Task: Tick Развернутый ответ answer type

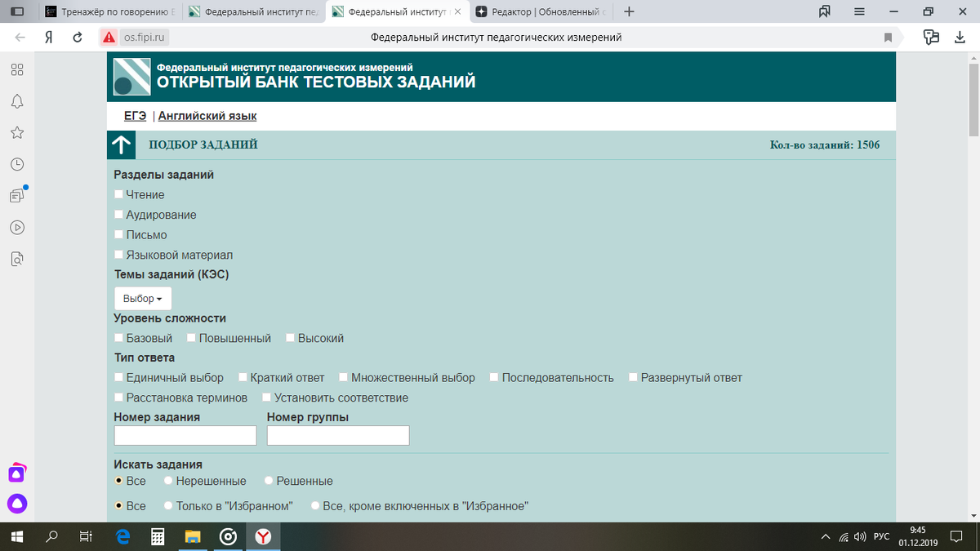Action: (x=633, y=377)
